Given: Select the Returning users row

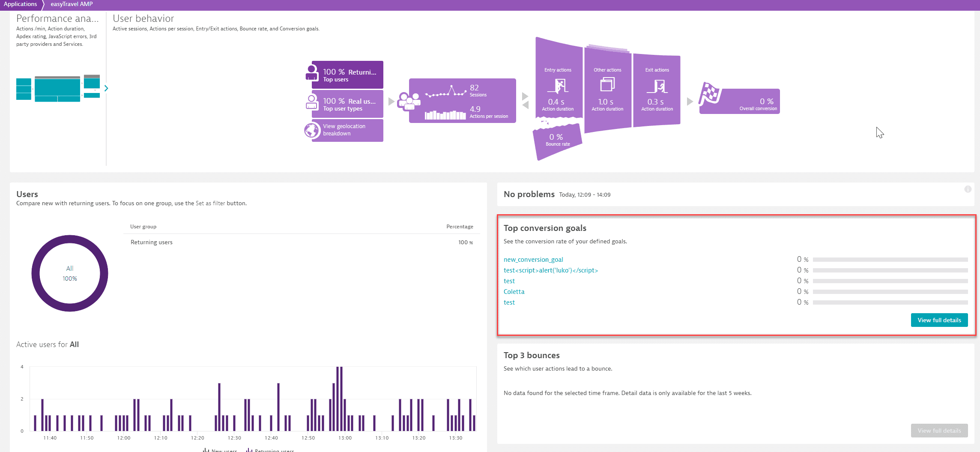Looking at the screenshot, I should (x=302, y=242).
